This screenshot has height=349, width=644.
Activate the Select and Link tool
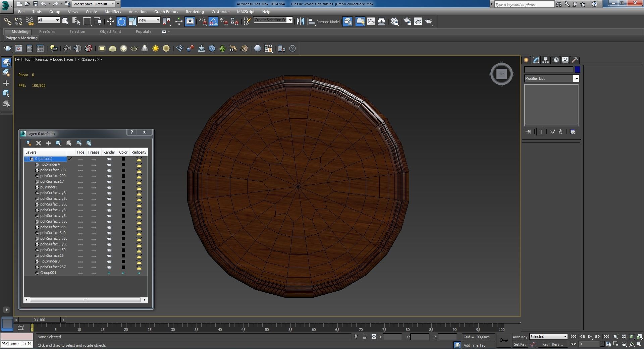(7, 21)
